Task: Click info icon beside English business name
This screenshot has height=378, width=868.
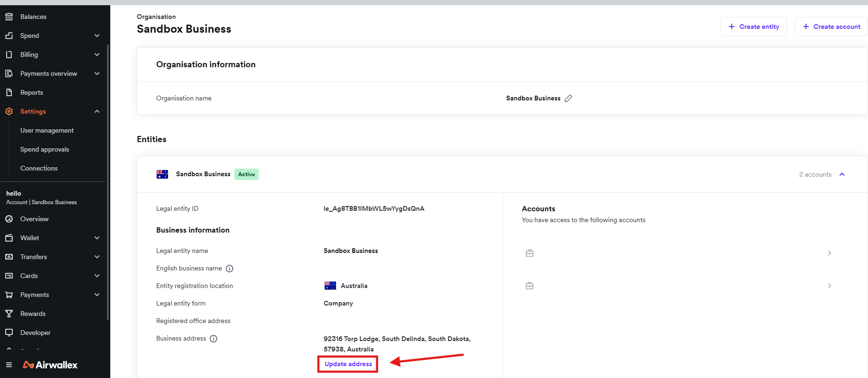Action: pos(230,269)
